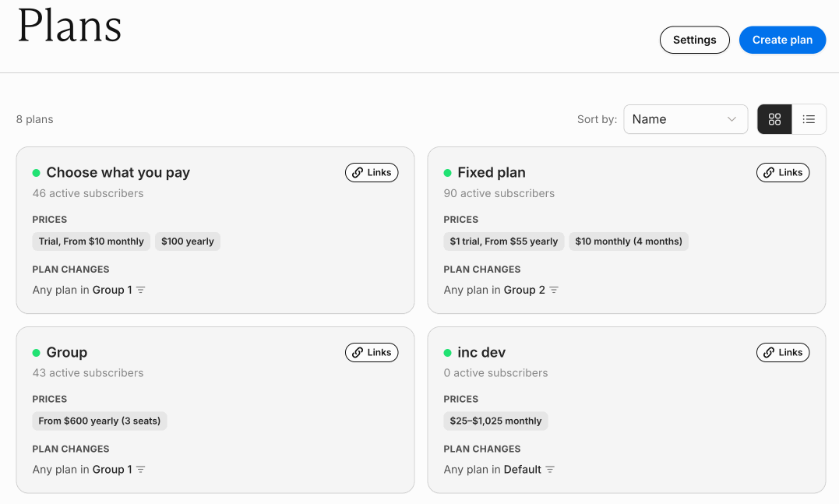This screenshot has width=839, height=504.
Task: Click Any plan in Default text
Action: 492,470
